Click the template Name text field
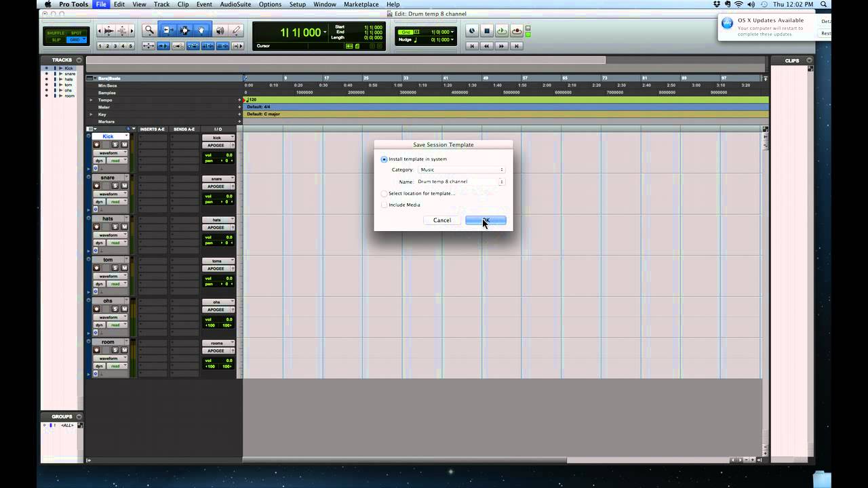The width and height of the screenshot is (868, 488). coord(457,182)
